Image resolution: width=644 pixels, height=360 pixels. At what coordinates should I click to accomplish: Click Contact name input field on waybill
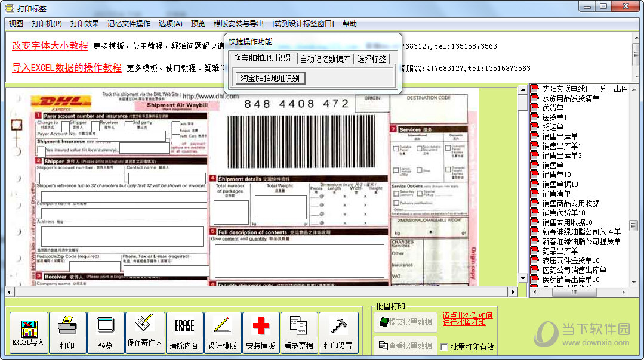click(x=167, y=178)
